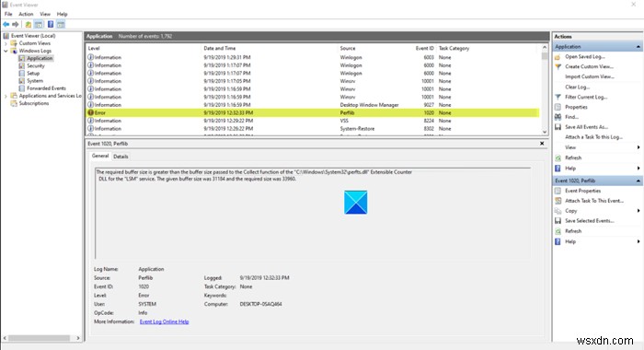Open the File menu
This screenshot has width=644, height=350.
(x=8, y=14)
